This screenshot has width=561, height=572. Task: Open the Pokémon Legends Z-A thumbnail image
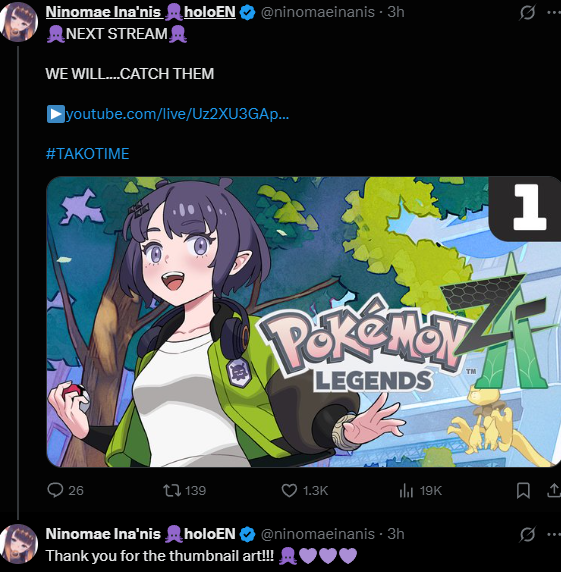303,321
